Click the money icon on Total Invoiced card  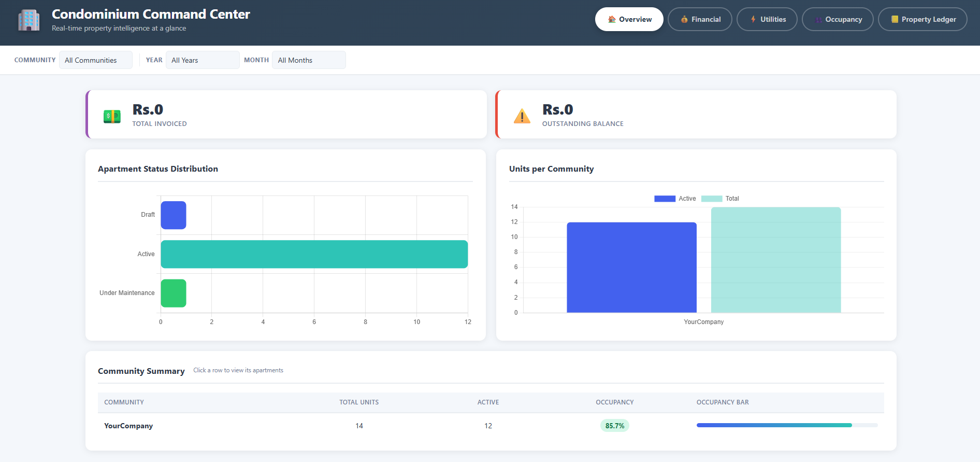click(x=112, y=116)
